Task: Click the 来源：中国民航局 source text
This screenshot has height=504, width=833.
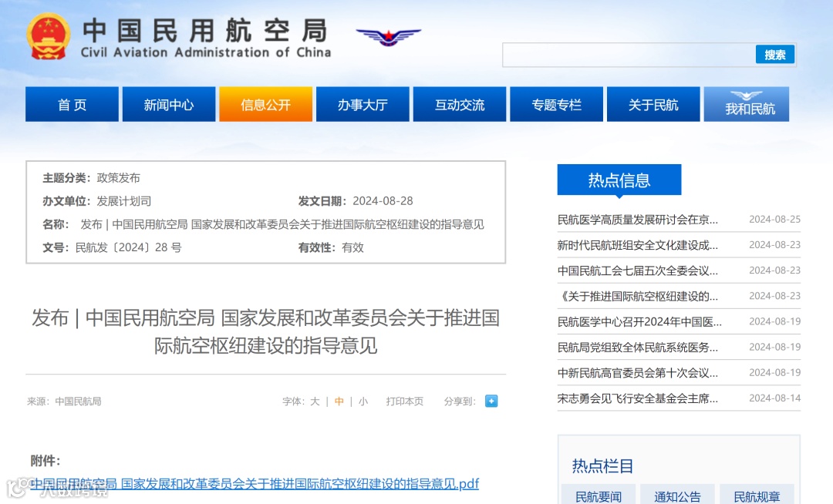Action: (x=64, y=401)
